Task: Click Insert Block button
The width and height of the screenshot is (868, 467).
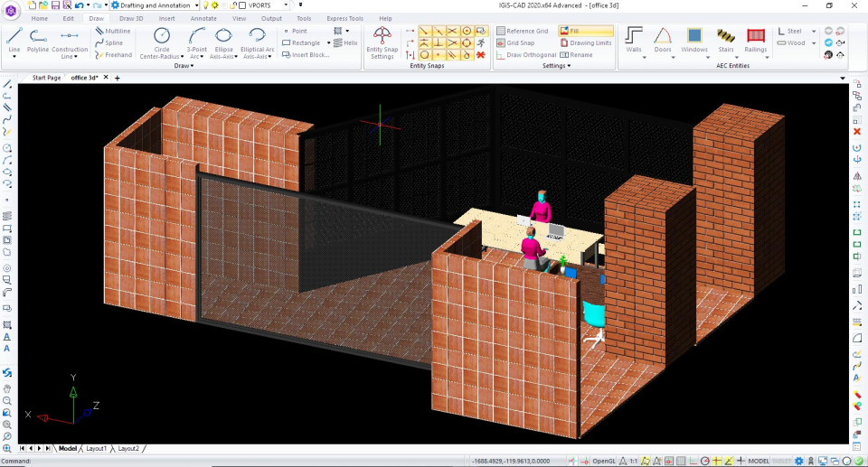Action: coord(306,55)
